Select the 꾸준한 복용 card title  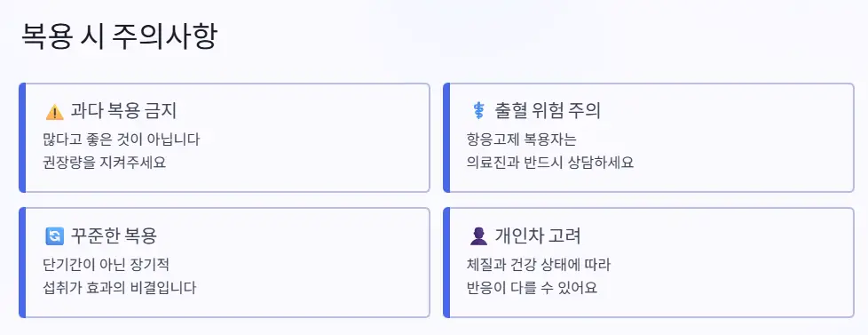(114, 235)
